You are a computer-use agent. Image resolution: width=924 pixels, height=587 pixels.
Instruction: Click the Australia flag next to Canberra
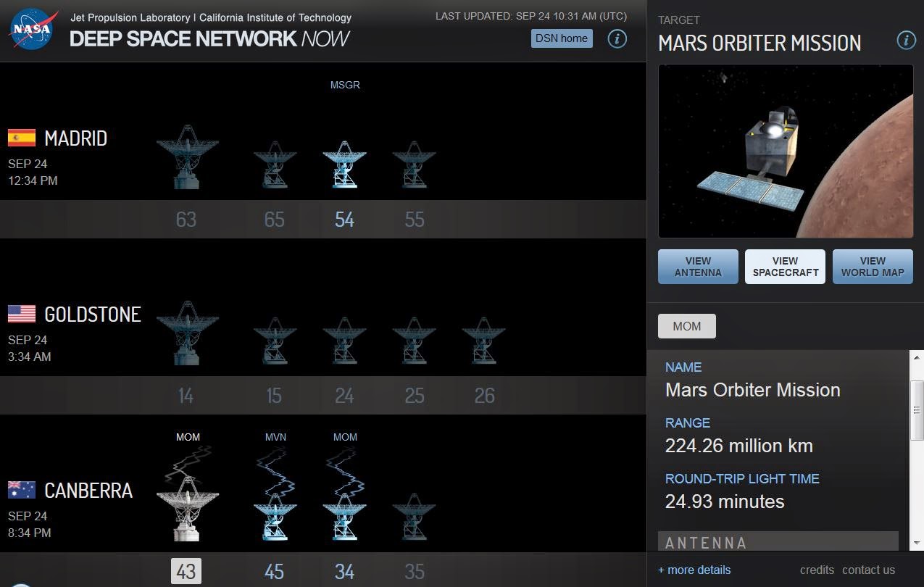pos(22,490)
